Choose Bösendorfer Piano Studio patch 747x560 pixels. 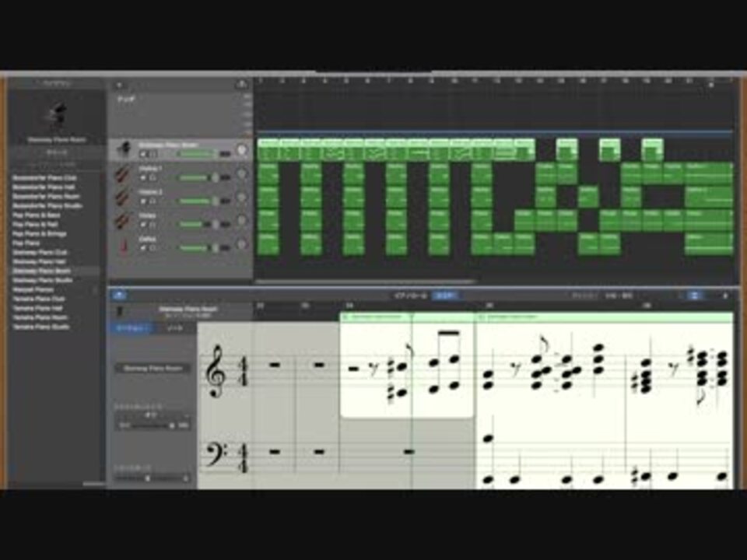coord(47,205)
